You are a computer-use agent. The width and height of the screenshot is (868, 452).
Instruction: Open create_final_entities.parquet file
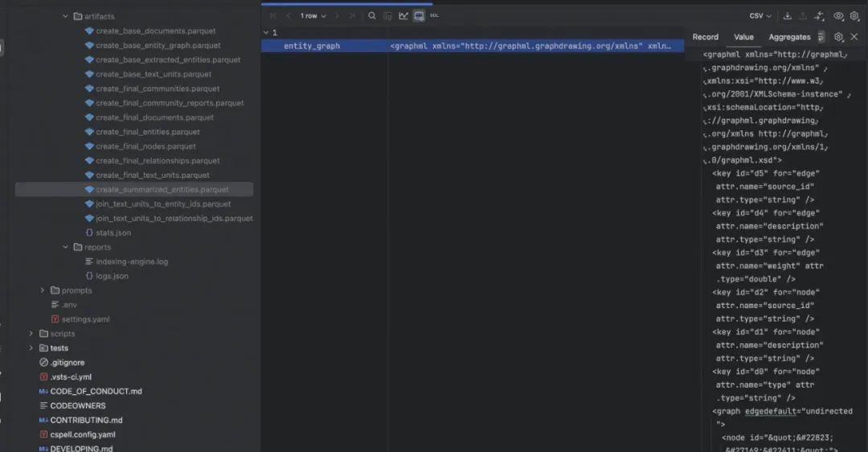coord(147,132)
